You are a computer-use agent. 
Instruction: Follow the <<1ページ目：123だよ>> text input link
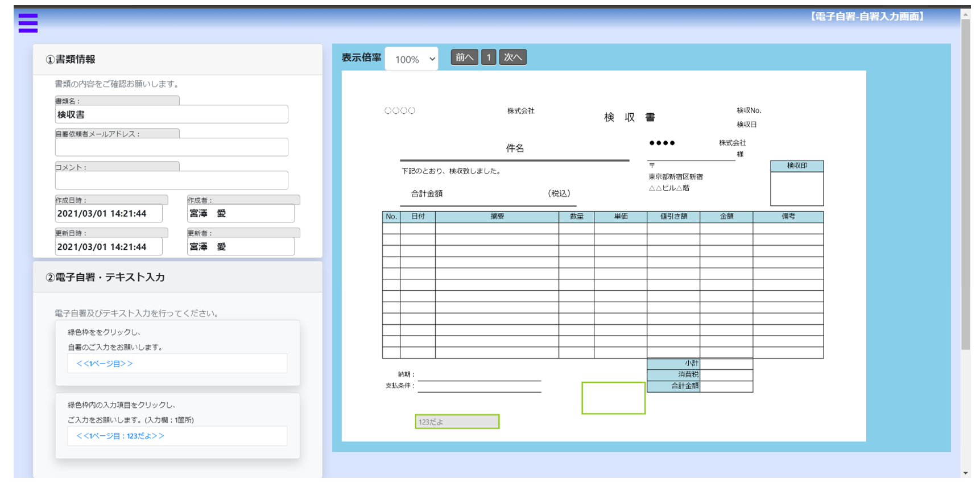(x=120, y=436)
